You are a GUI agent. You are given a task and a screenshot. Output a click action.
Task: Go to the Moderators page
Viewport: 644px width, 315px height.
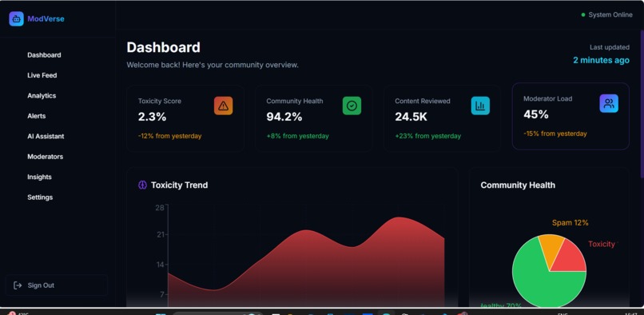tap(46, 157)
